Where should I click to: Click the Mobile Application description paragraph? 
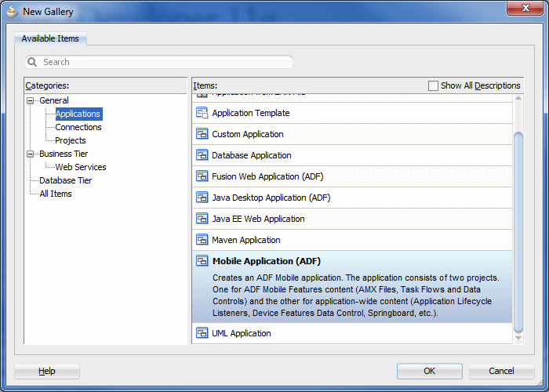point(356,296)
